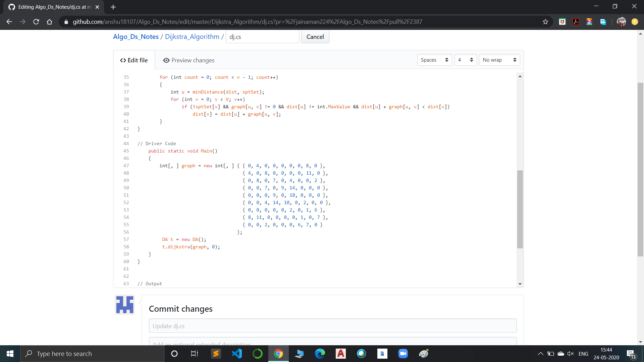Image resolution: width=644 pixels, height=362 pixels.
Task: Open the Spaces indentation dropdown
Action: (x=434, y=60)
